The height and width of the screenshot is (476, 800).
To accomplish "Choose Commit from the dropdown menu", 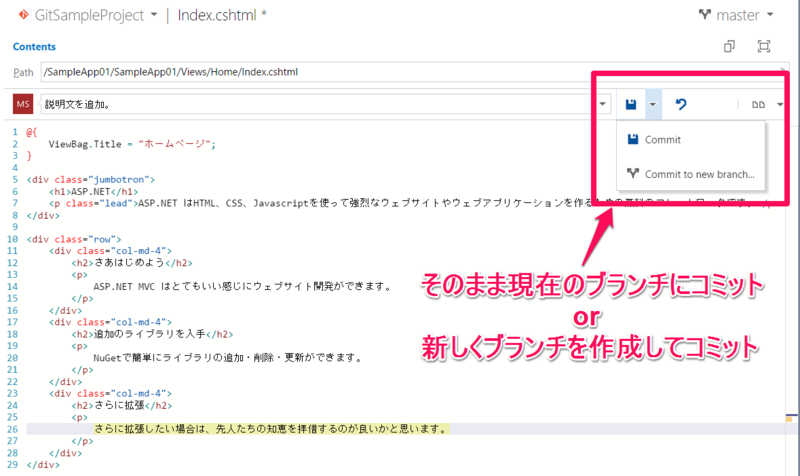I will pos(691,139).
